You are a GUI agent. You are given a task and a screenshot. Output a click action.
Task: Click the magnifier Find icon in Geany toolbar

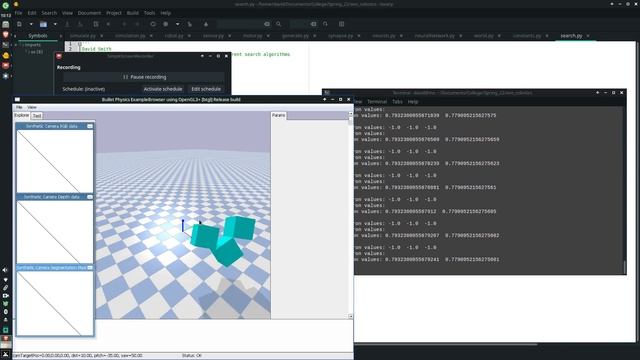tap(279, 24)
